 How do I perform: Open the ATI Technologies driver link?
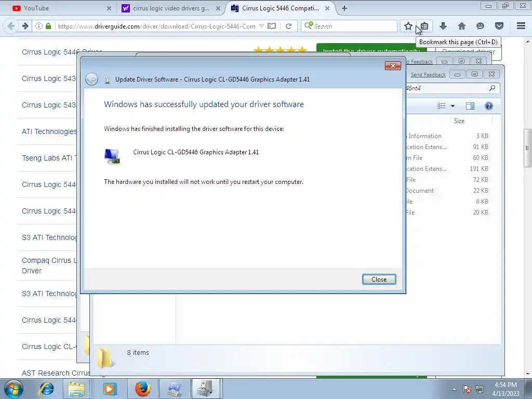(49, 131)
